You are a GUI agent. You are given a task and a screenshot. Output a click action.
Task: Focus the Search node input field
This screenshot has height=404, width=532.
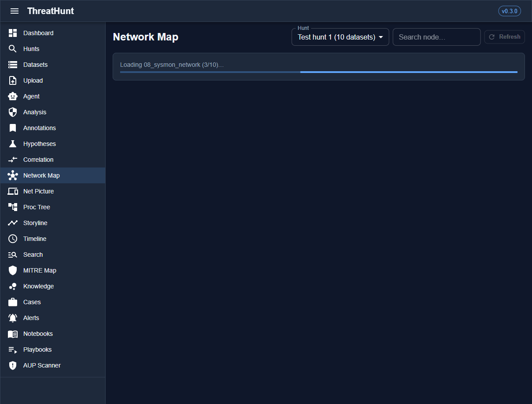click(436, 37)
